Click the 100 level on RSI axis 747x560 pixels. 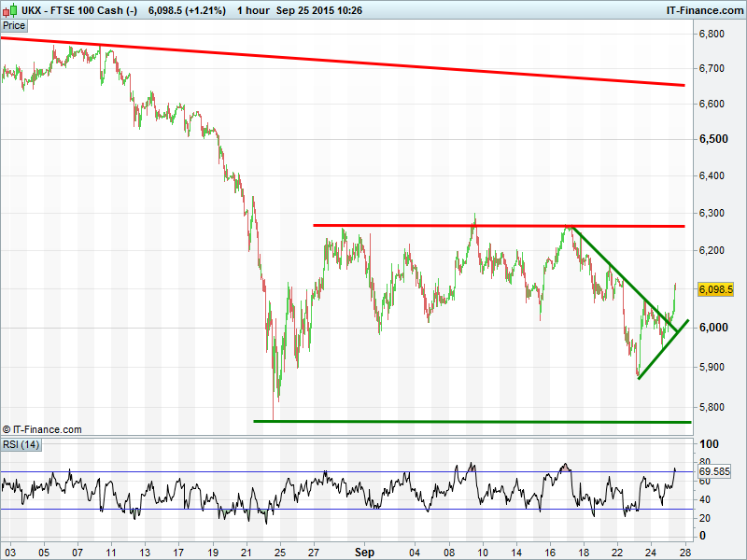[x=709, y=443]
